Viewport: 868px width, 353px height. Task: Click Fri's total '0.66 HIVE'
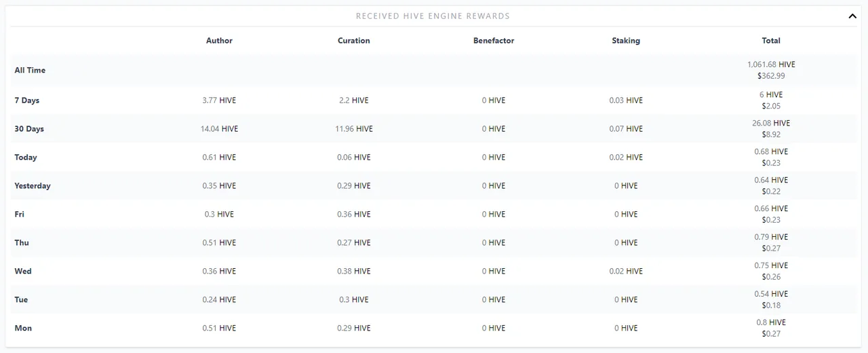pos(771,209)
